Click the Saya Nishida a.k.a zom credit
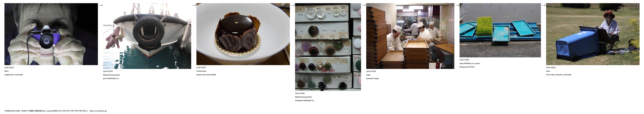644x114 pixels. (x=469, y=63)
